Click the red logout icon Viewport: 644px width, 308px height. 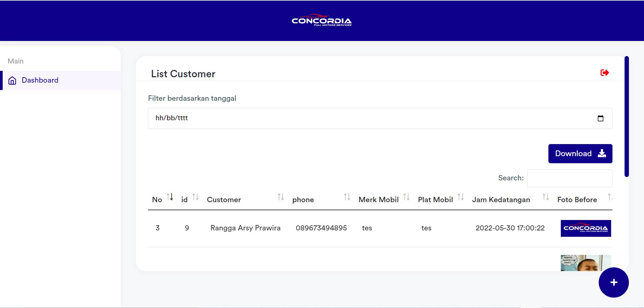click(x=604, y=73)
